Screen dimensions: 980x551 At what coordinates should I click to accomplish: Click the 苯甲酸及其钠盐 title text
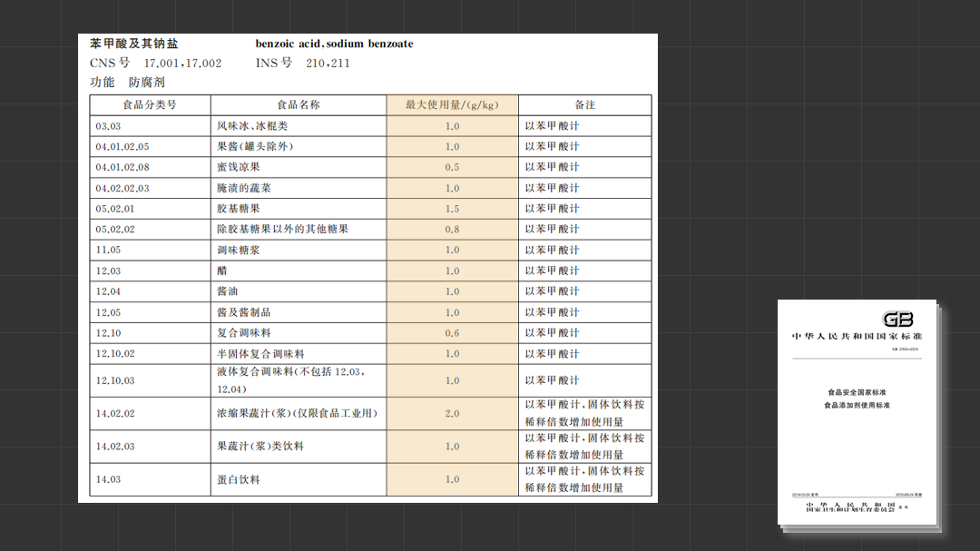[x=133, y=44]
